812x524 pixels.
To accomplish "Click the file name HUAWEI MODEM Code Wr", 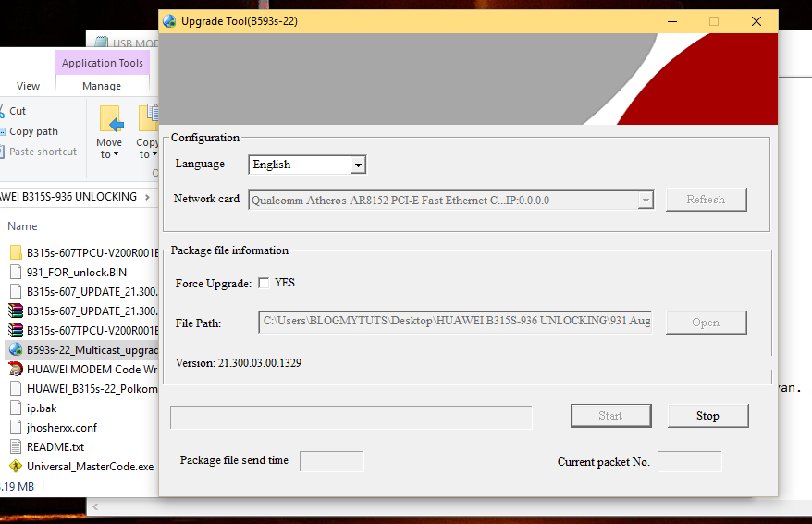I will pyautogui.click(x=92, y=370).
